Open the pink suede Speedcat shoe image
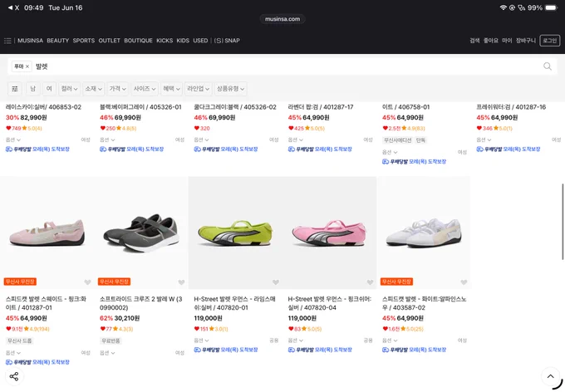The width and height of the screenshot is (565, 392). 47,233
